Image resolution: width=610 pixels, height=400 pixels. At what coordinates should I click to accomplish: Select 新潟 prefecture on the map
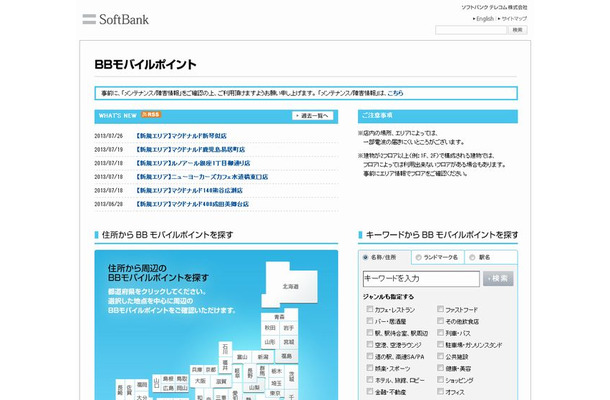pyautogui.click(x=263, y=357)
